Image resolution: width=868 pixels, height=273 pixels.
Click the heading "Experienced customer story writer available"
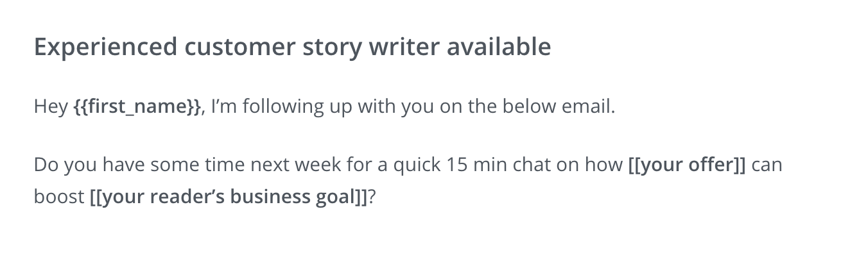tap(292, 47)
